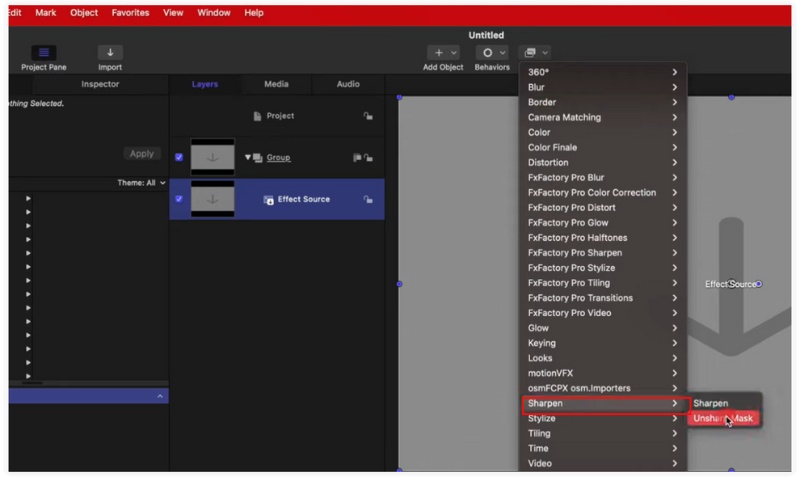Open the Behaviors circle icon menu
This screenshot has width=800, height=477.
490,53
